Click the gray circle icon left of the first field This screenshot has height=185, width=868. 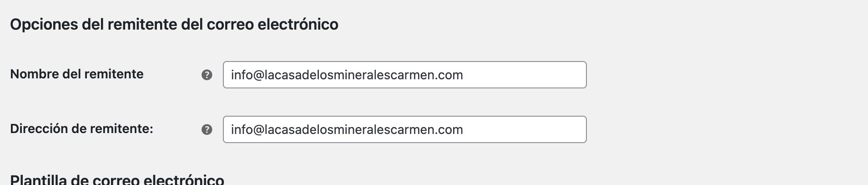207,75
